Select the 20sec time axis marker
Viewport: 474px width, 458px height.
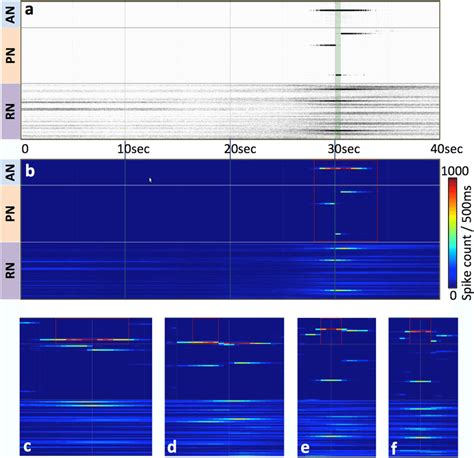240,149
